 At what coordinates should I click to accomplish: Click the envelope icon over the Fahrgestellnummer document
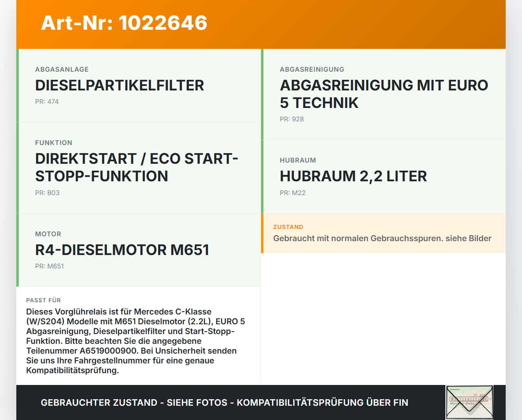(x=469, y=403)
